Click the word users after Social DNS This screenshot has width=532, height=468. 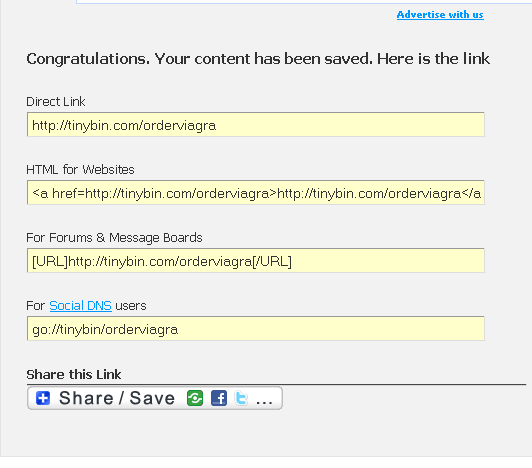(x=131, y=306)
